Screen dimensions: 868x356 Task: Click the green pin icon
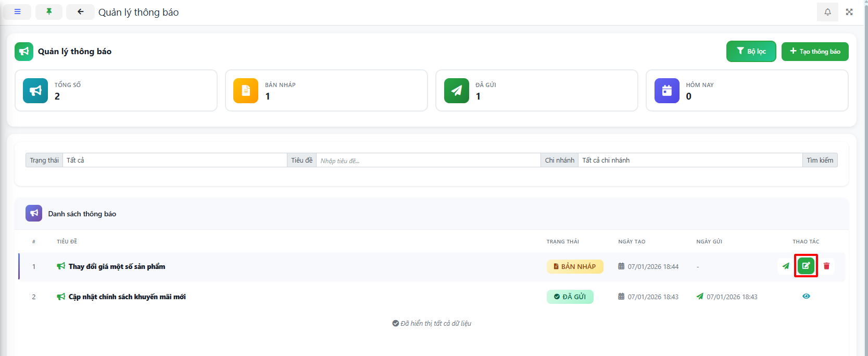(49, 11)
